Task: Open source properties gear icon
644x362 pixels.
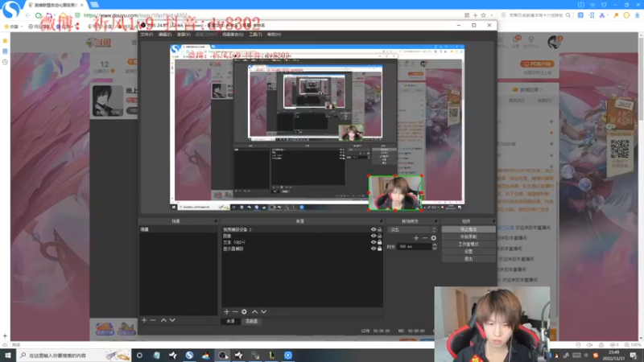Action: click(244, 312)
